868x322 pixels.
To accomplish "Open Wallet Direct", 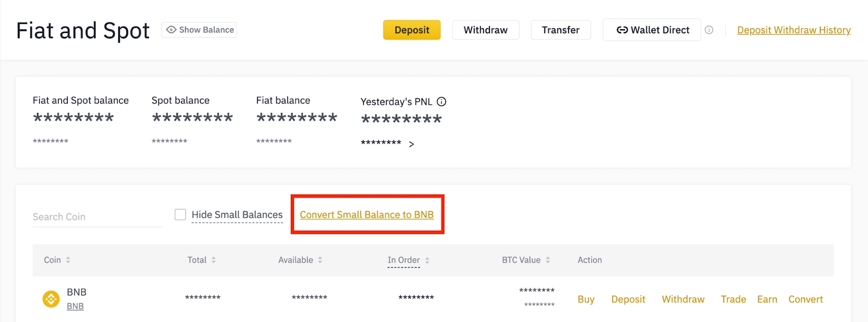I will coord(652,30).
